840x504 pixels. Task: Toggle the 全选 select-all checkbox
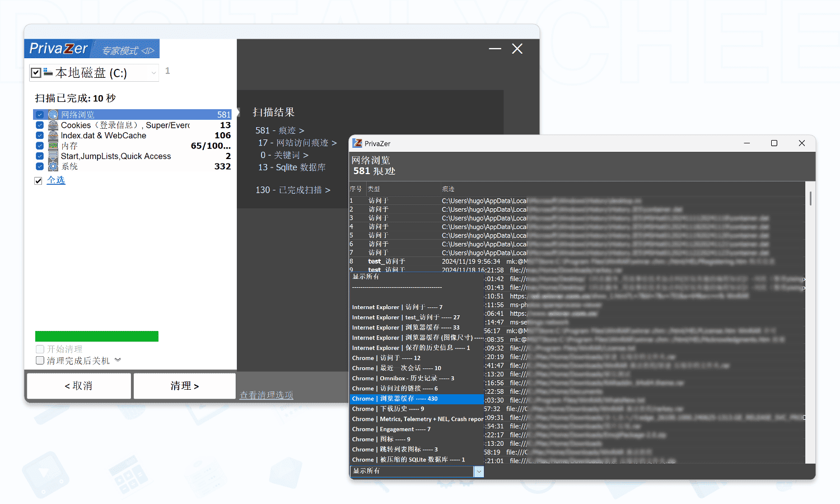tap(38, 181)
